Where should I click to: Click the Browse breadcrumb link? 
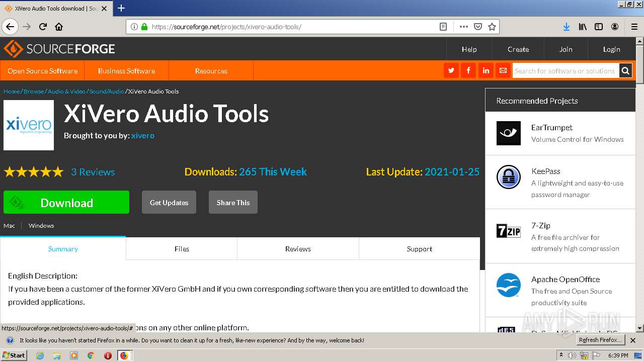tap(34, 92)
